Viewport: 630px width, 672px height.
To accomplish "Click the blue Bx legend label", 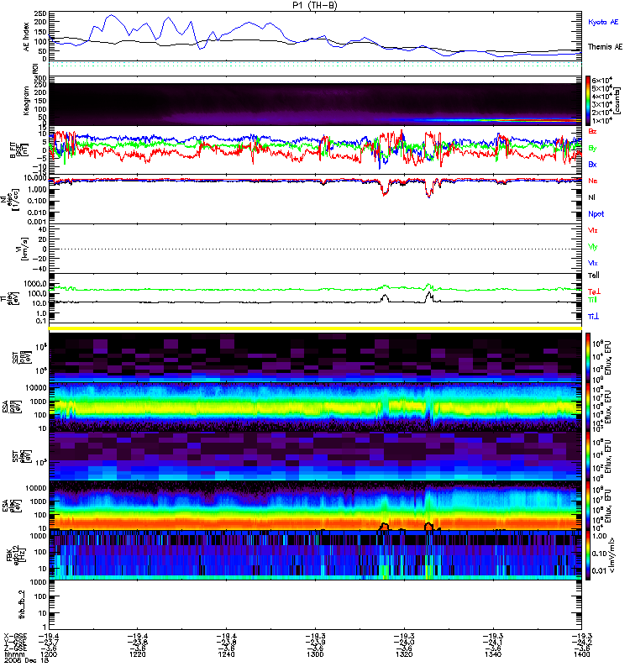I will pos(592,164).
